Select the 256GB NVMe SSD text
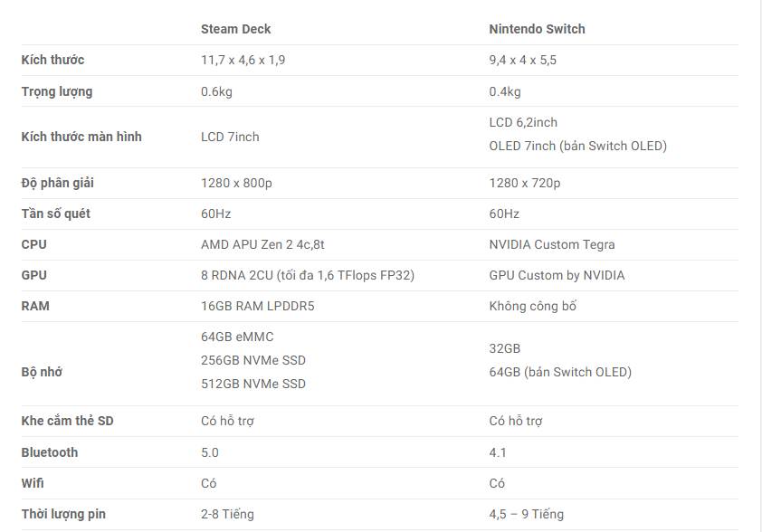The height and width of the screenshot is (532, 762). click(253, 360)
